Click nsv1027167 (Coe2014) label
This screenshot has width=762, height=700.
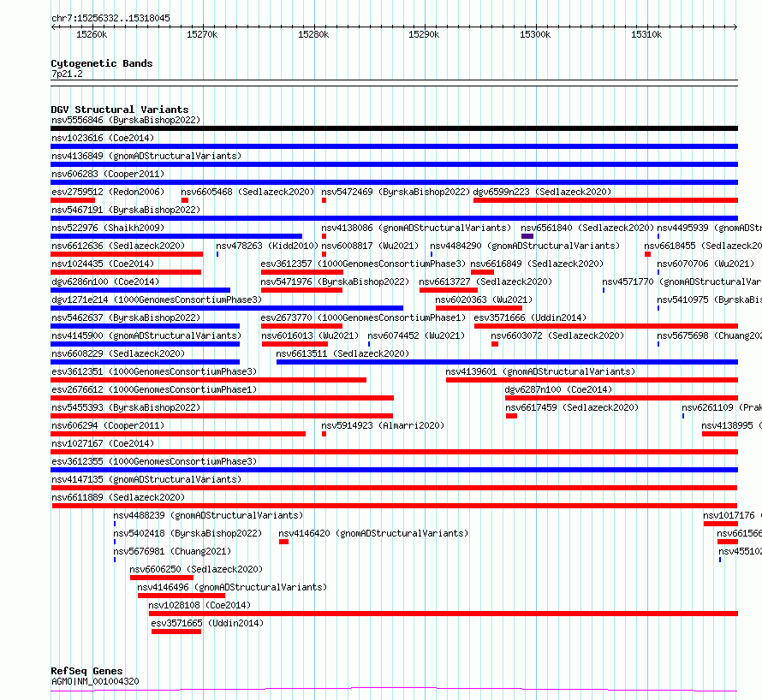point(103,443)
